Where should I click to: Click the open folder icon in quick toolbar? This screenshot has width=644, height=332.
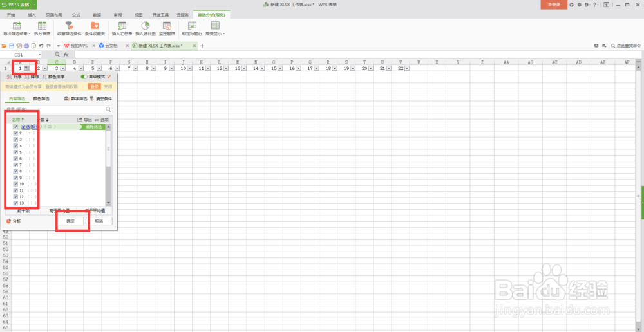(4, 46)
